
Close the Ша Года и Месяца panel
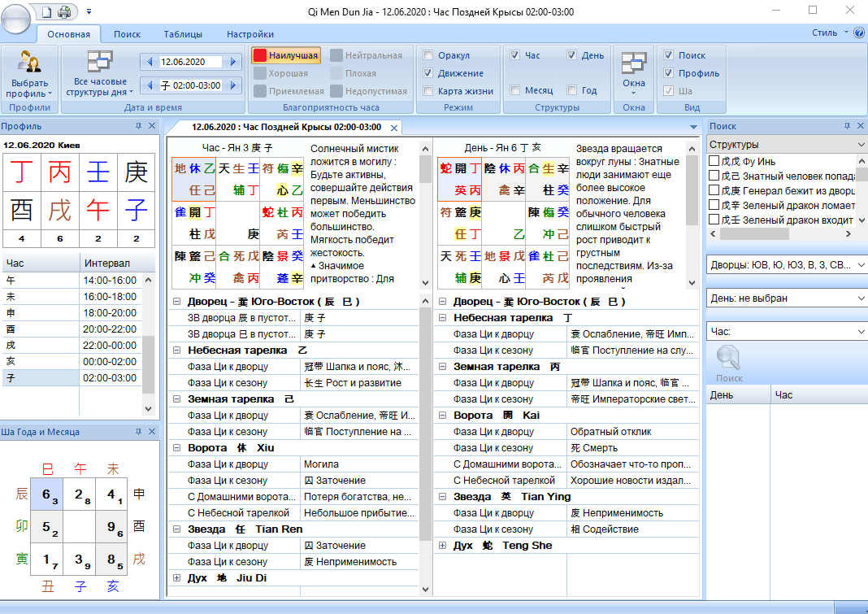(x=152, y=432)
